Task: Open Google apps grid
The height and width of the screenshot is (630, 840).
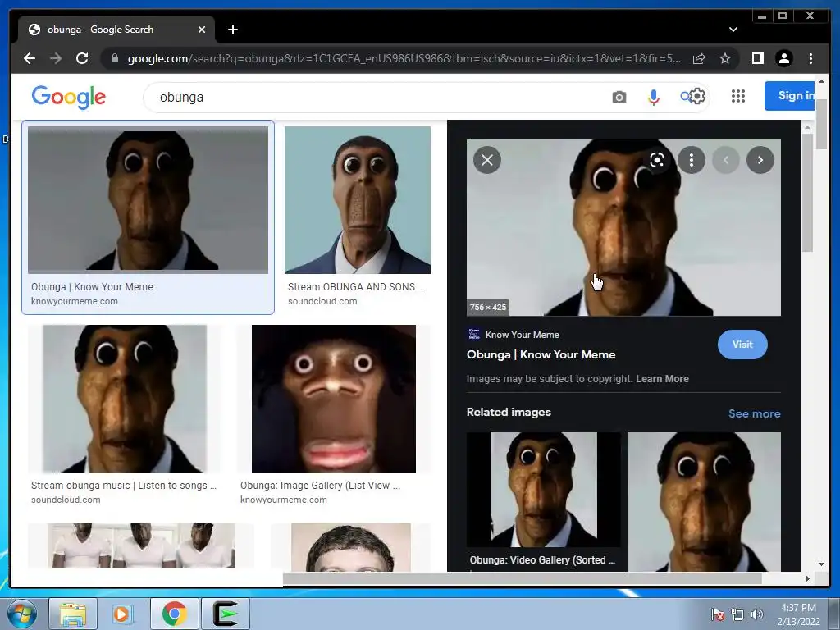Action: pyautogui.click(x=738, y=96)
